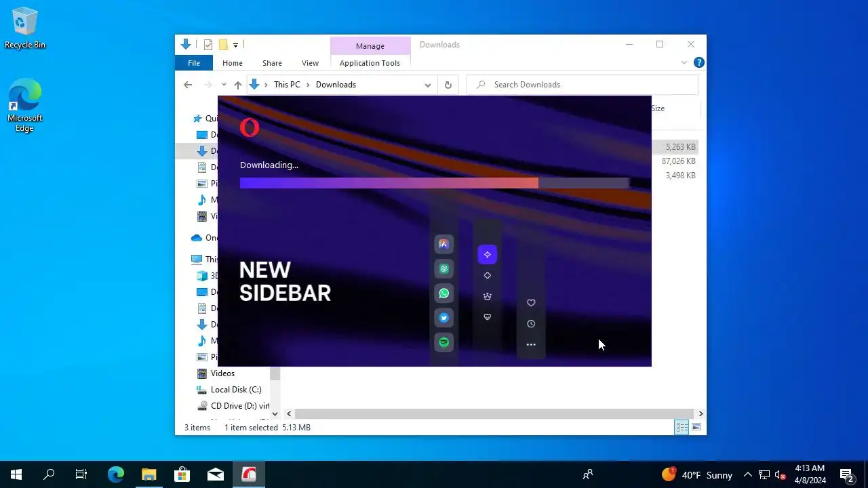Select the OneDrive cloud icon in navigation pane
The image size is (868, 488).
click(197, 238)
